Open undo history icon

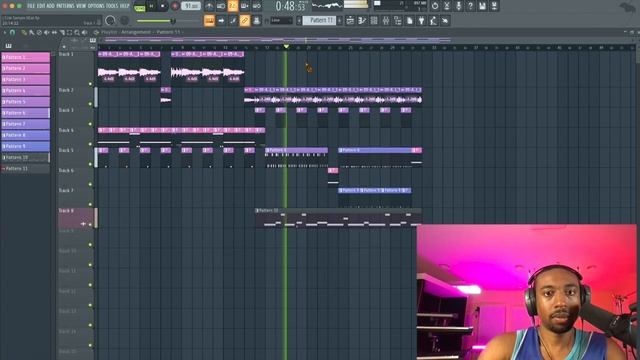coord(435,6)
